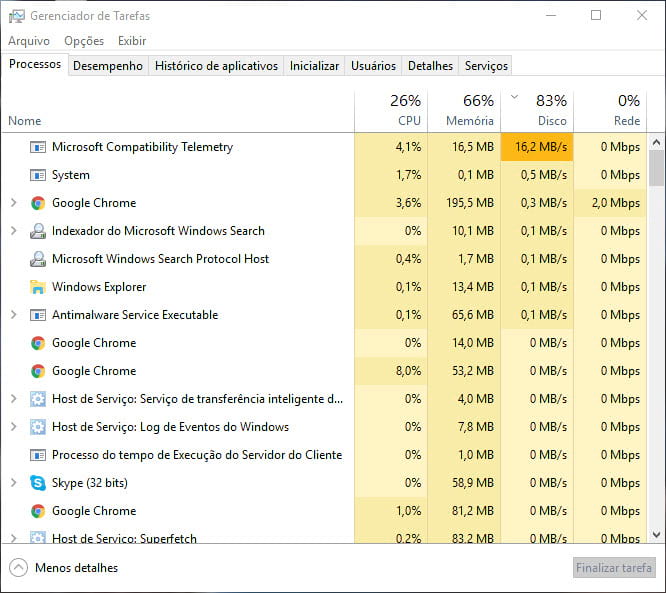Open the Exibir menu

pyautogui.click(x=132, y=41)
